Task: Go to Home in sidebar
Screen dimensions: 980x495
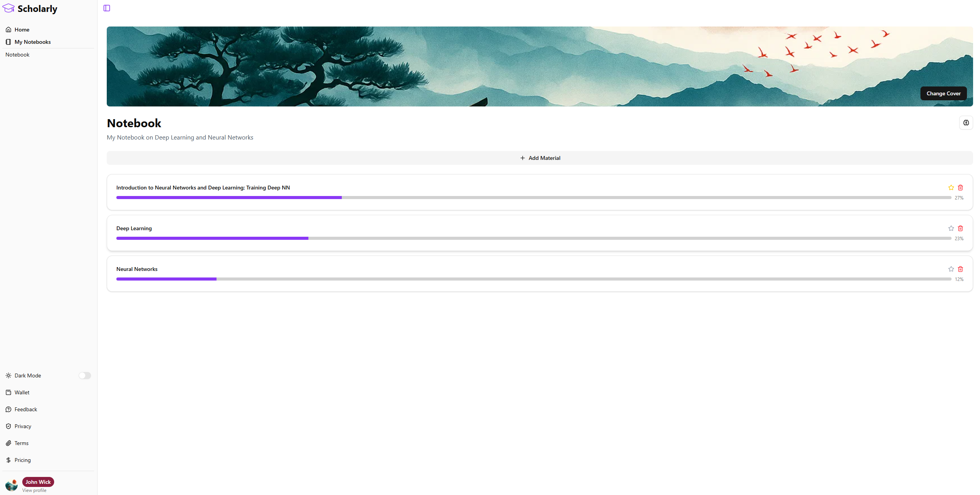Action: (x=22, y=30)
